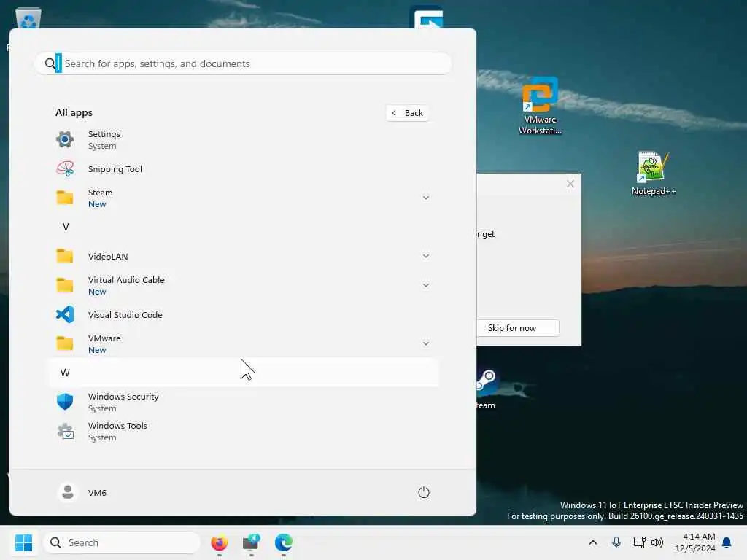
Task: Click the VM6 user account avatar
Action: [68, 492]
